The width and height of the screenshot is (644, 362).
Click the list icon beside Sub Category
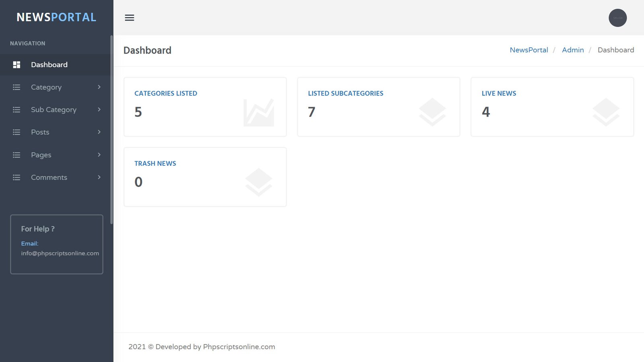point(17,110)
